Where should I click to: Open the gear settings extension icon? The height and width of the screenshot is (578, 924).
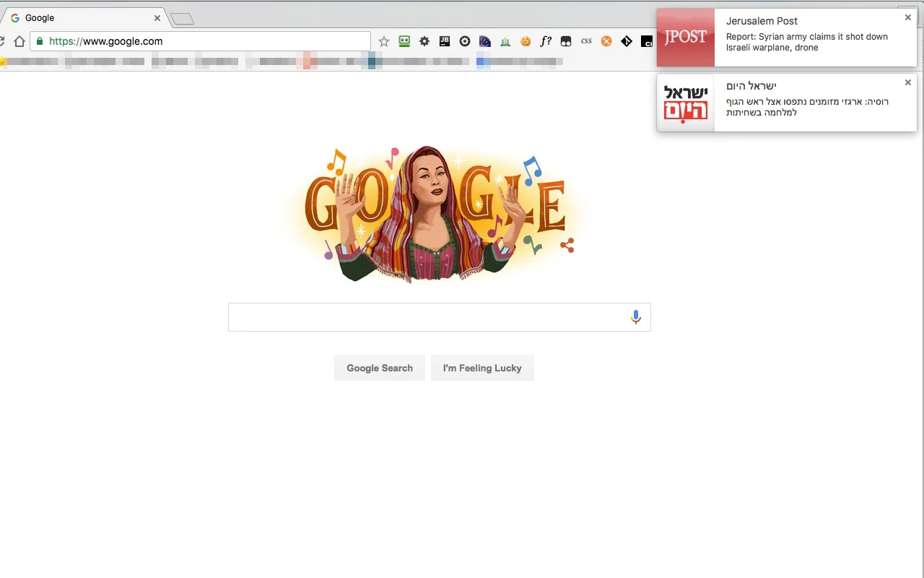coord(424,42)
